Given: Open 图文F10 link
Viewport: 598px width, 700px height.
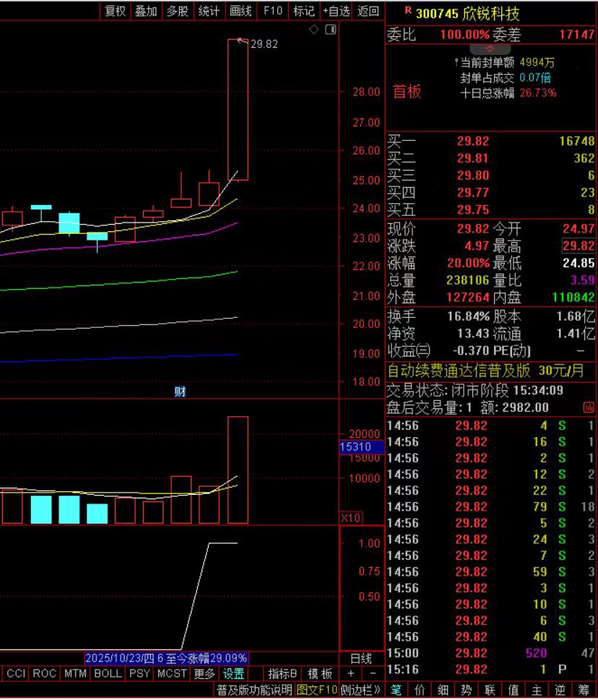Looking at the screenshot, I should click(x=316, y=690).
